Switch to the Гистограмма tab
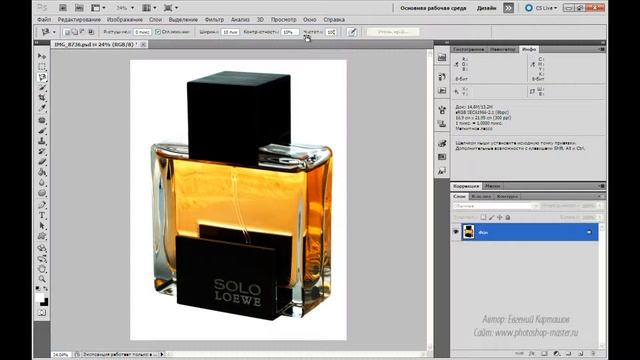 pyautogui.click(x=469, y=49)
